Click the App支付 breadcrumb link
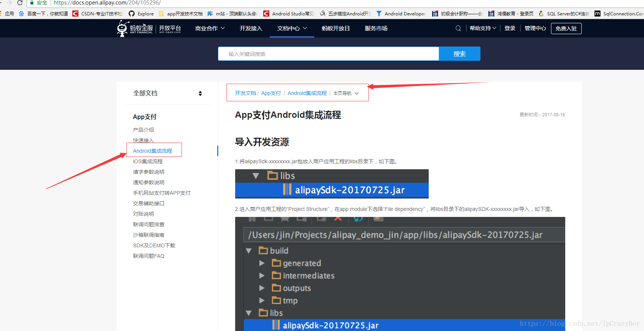The height and width of the screenshot is (331, 644). click(x=271, y=93)
